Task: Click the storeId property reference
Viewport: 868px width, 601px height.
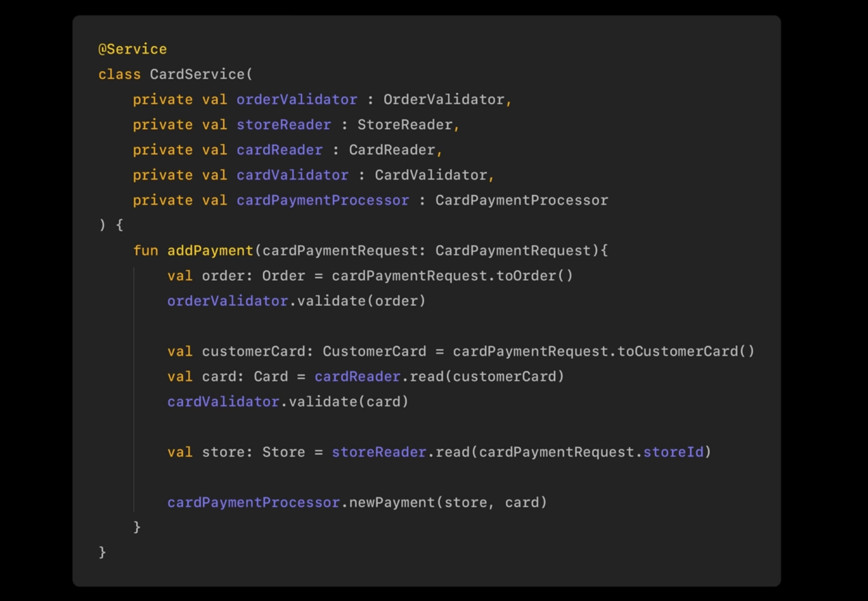Action: tap(673, 452)
